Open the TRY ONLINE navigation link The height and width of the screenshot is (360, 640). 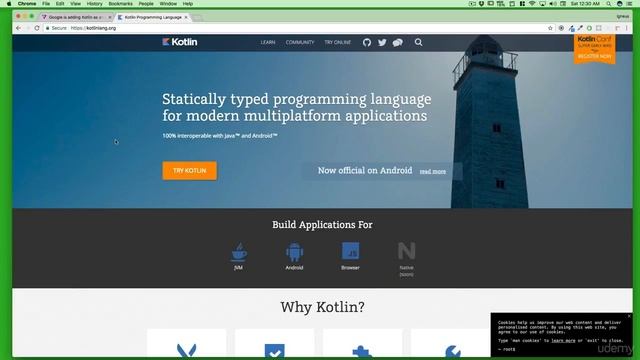tap(338, 42)
